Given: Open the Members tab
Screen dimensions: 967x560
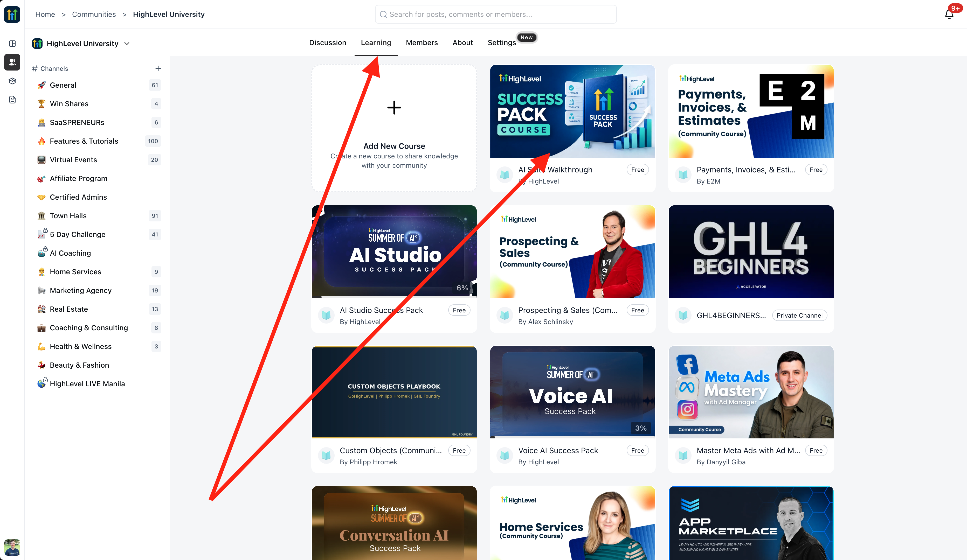Looking at the screenshot, I should pos(422,43).
